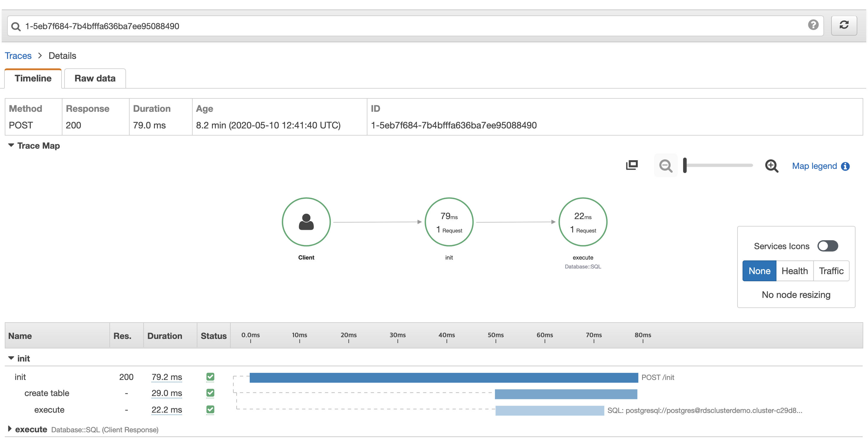Viewport: 868px width, 440px height.
Task: Collapse the init segment group
Action: (x=11, y=358)
